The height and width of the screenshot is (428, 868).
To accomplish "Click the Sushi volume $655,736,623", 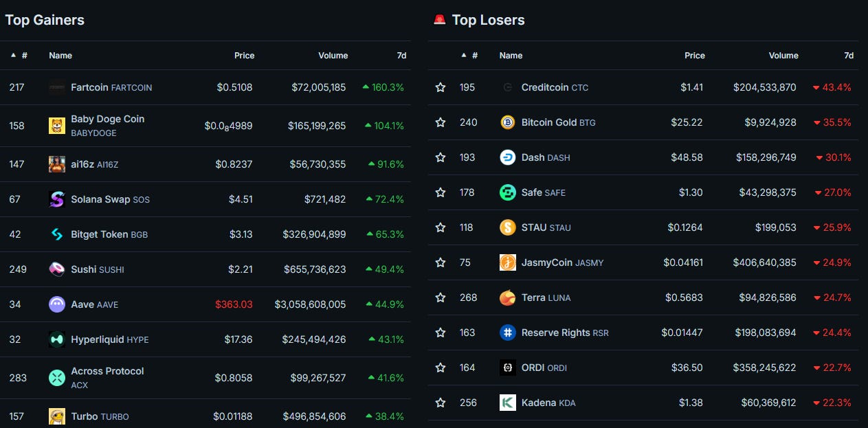I will tap(314, 269).
